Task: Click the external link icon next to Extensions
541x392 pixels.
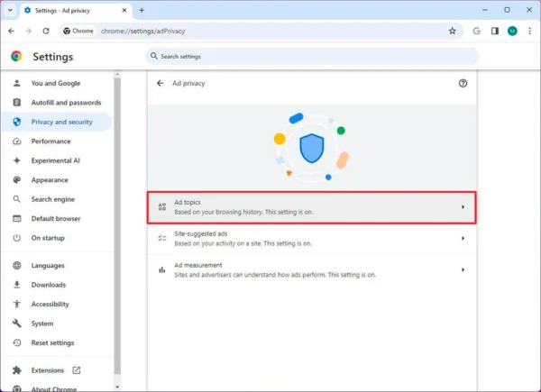Action: coord(77,370)
